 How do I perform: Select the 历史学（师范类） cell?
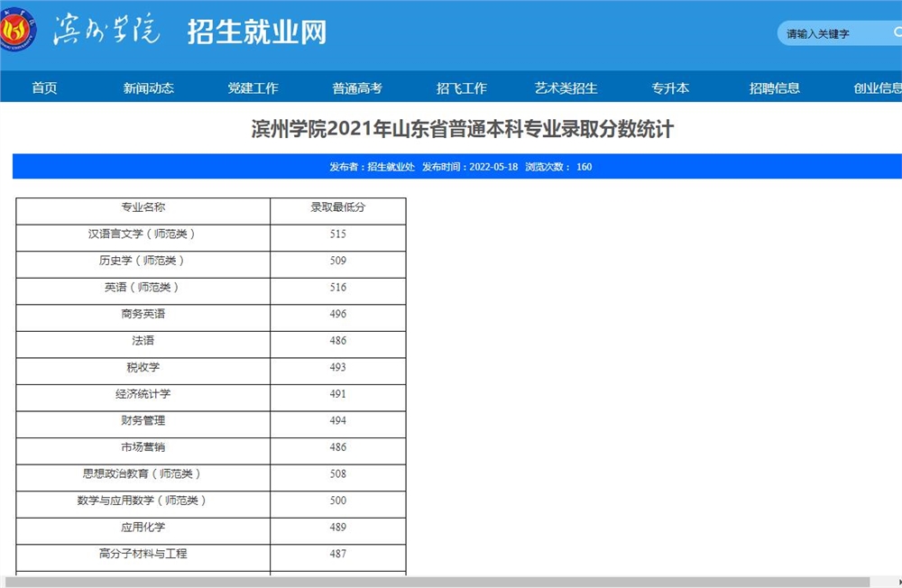coord(143,264)
